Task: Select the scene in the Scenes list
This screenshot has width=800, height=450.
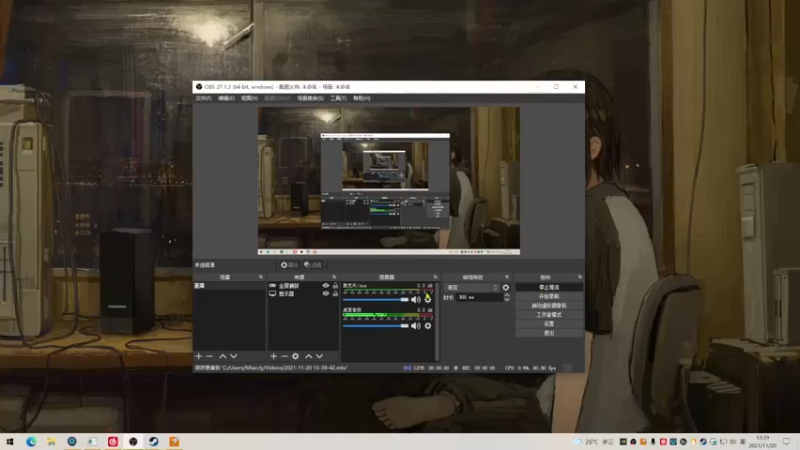Action: (229, 286)
